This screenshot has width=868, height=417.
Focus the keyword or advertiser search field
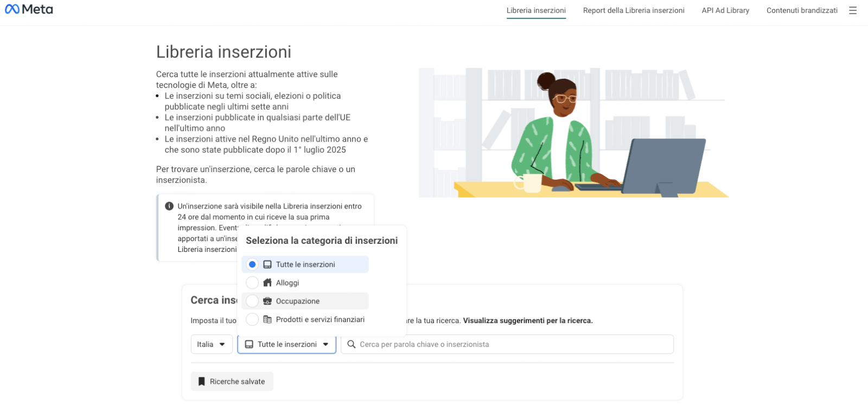507,344
